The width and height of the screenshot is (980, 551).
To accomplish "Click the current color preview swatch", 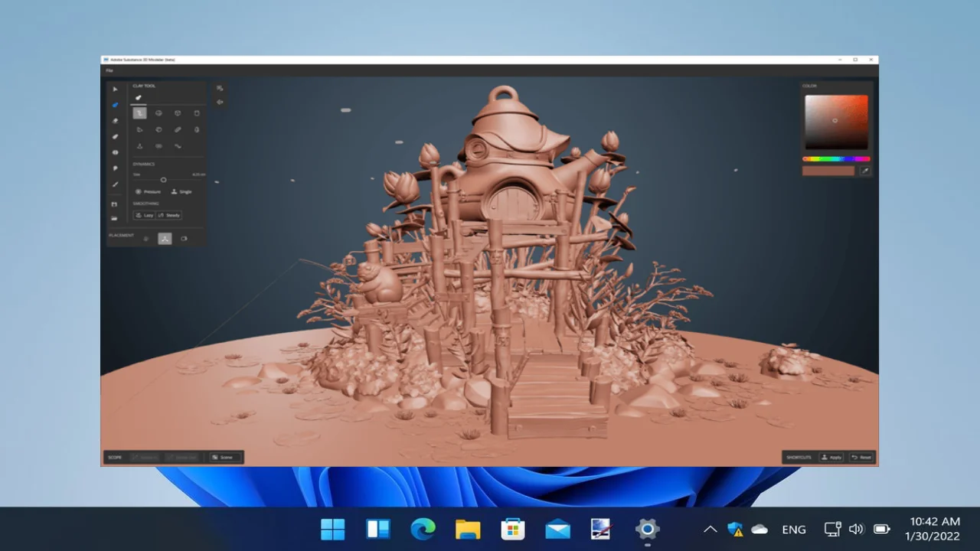I will tap(828, 171).
